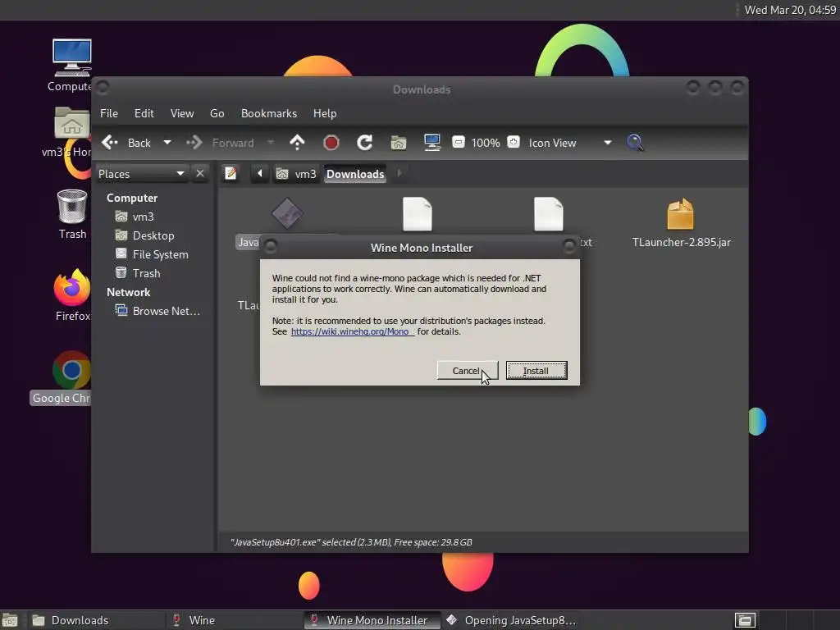Open the File menu
The width and height of the screenshot is (840, 630).
point(109,113)
